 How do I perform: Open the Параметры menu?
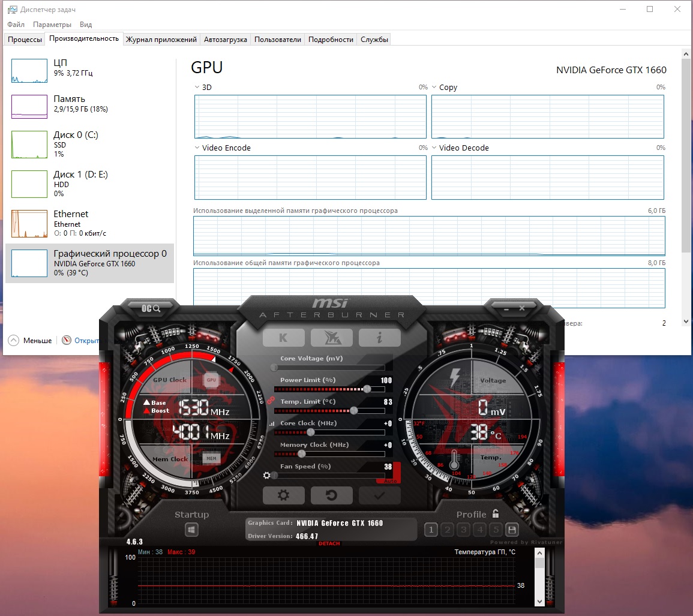52,25
